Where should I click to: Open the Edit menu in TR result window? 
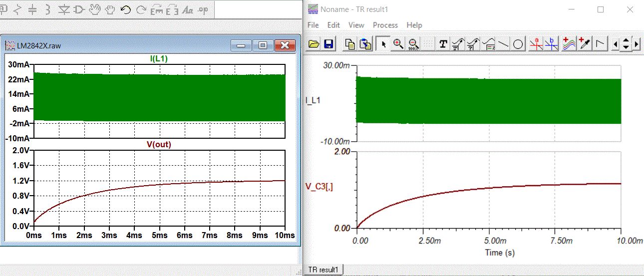333,25
